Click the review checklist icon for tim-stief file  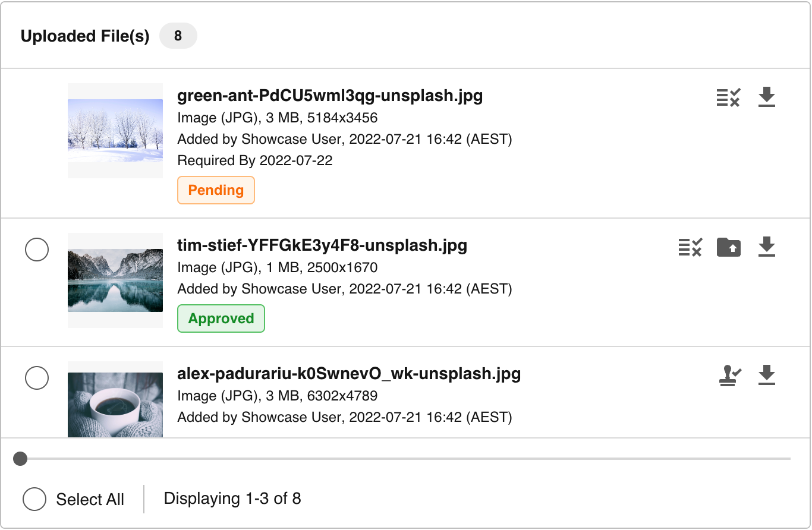[x=690, y=247]
